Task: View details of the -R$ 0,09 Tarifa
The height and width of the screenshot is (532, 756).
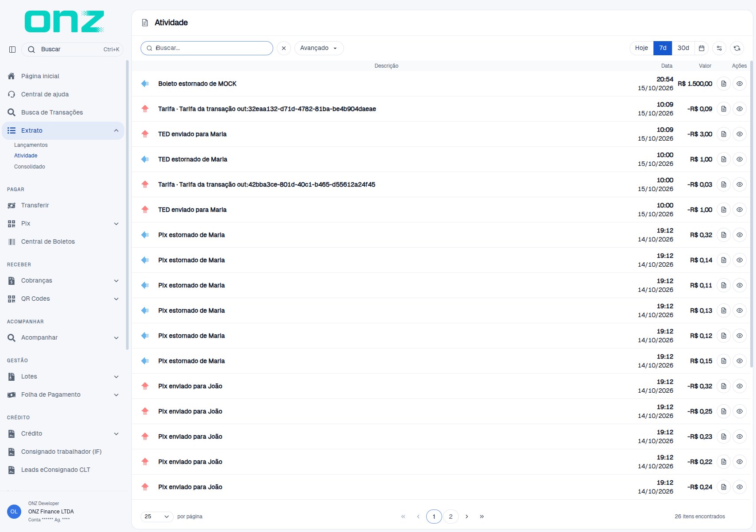Action: coord(740,109)
